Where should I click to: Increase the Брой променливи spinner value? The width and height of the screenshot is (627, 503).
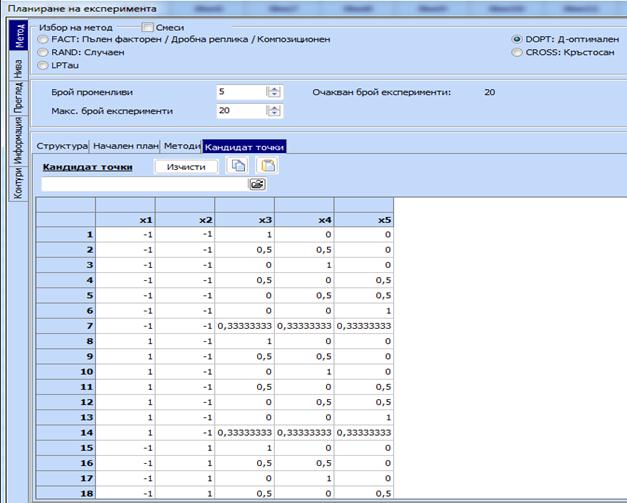tap(274, 88)
